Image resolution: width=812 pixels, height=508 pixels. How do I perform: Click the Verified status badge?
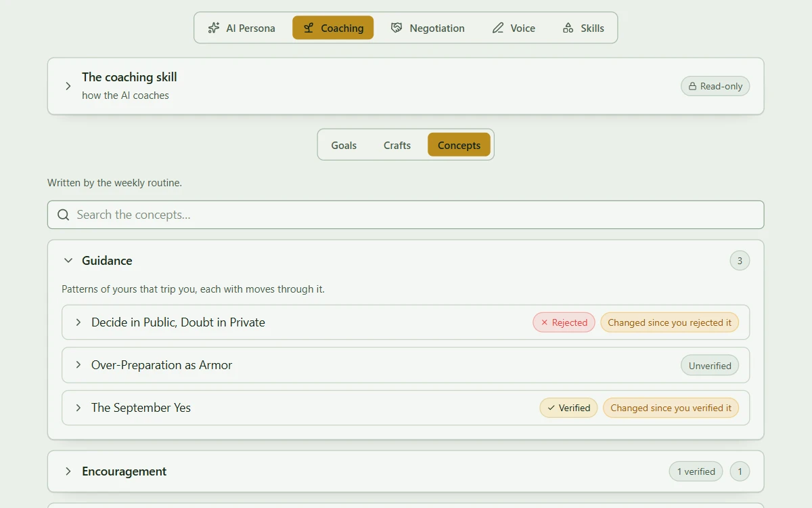(568, 408)
